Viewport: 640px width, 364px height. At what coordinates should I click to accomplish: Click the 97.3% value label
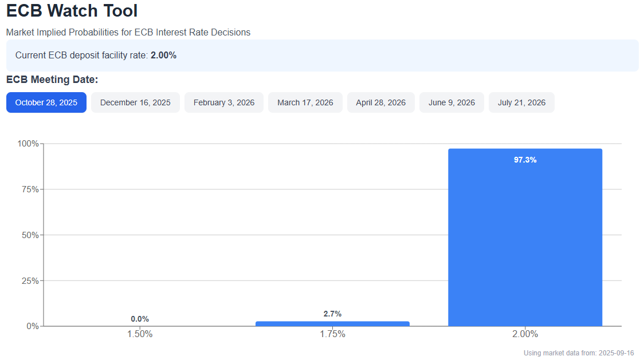(525, 160)
